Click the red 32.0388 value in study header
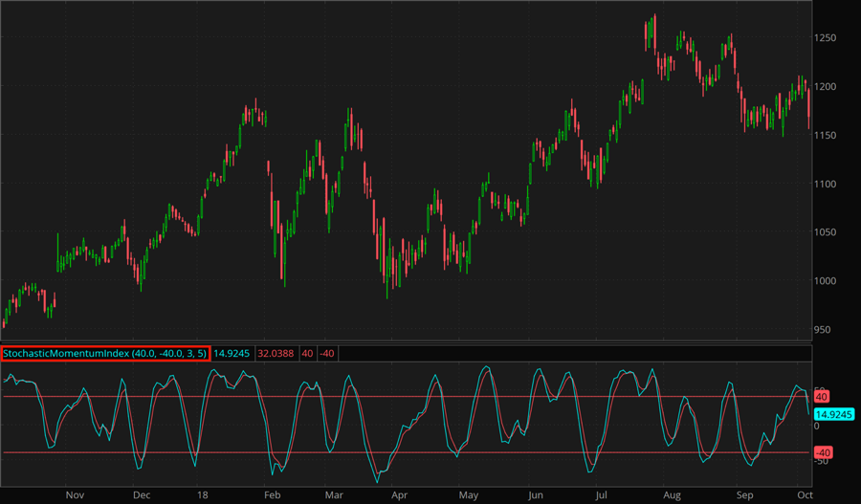861x504 pixels. (276, 354)
